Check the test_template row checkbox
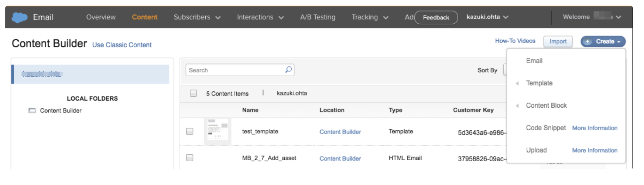The image size is (644, 185). pyautogui.click(x=189, y=131)
